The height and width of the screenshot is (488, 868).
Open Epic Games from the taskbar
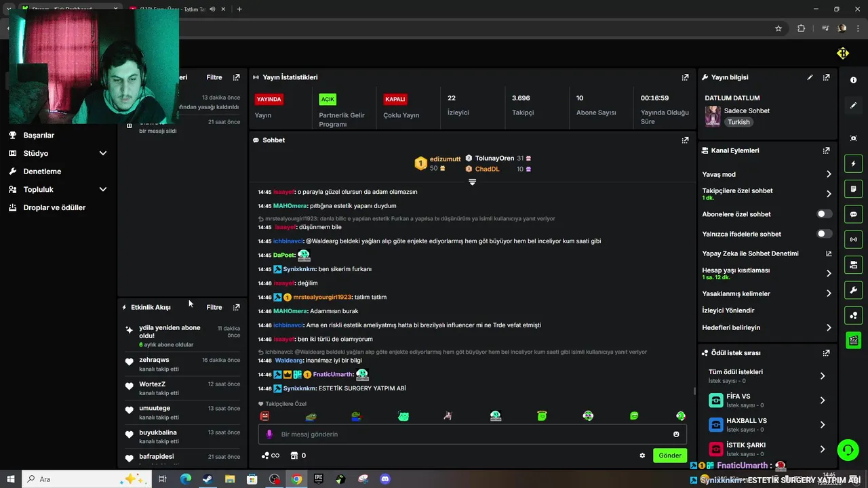click(319, 479)
